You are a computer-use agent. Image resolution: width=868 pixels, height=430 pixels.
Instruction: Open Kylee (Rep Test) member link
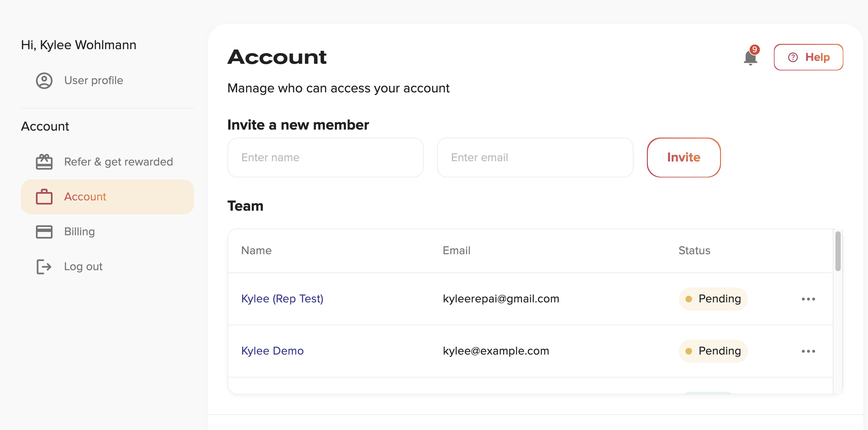click(282, 299)
